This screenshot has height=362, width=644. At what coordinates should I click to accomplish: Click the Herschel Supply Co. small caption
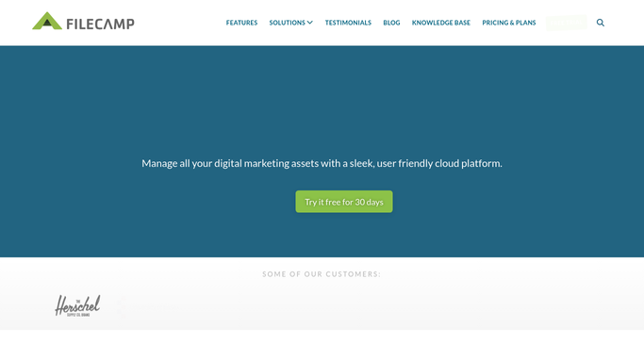[x=78, y=315]
